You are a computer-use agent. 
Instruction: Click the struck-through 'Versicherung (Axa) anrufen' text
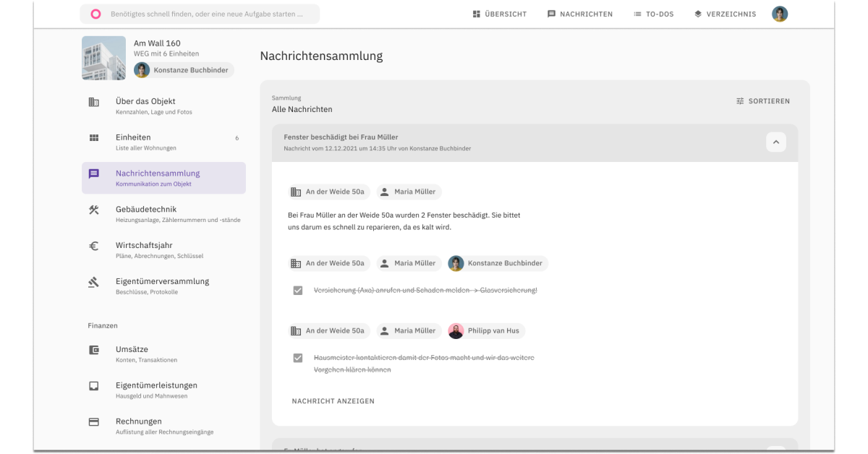[425, 291]
